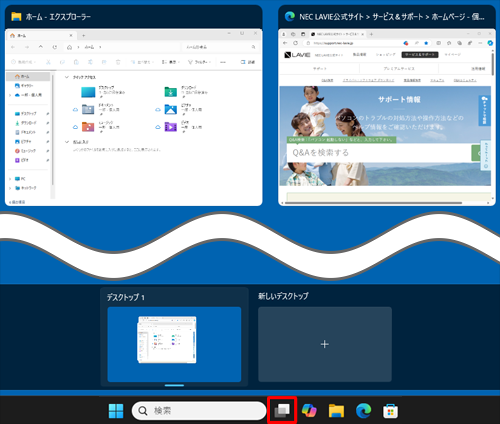Open the Downloads folder in Quick Access
Image resolution: width=500 pixels, height=424 pixels.
[x=186, y=92]
